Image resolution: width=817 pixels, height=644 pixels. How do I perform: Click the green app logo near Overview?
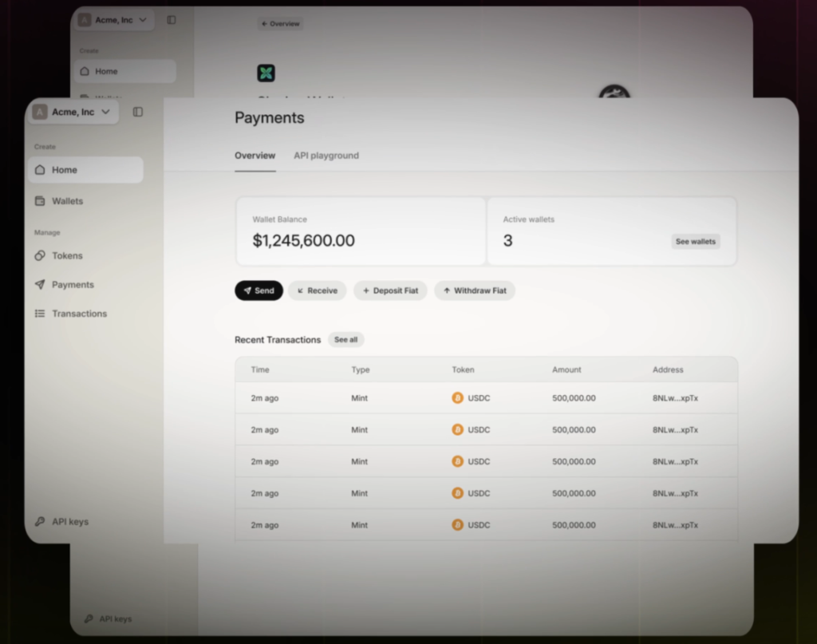click(x=266, y=73)
